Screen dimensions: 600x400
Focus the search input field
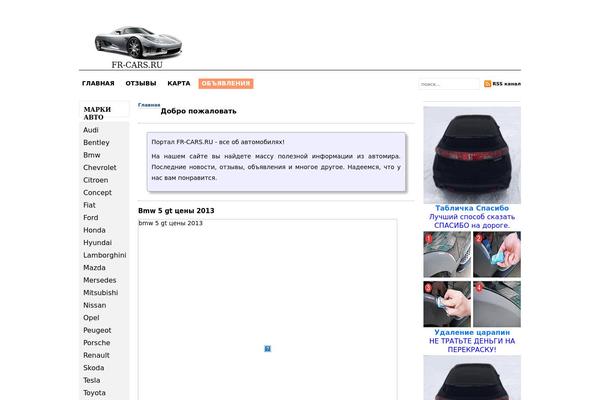448,84
